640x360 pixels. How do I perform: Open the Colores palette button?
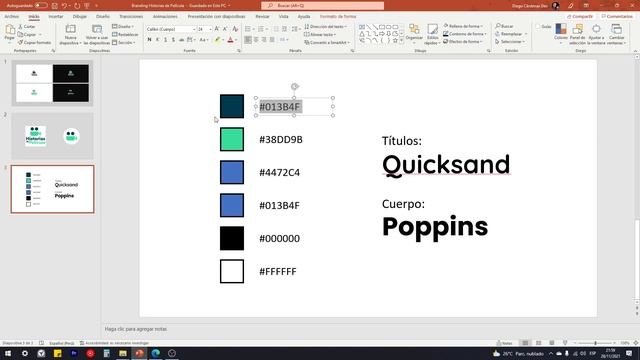(x=561, y=33)
